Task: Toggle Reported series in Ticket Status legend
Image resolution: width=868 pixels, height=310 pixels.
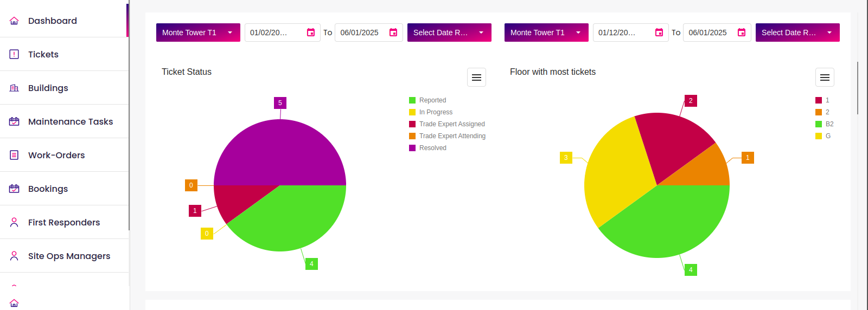Action: click(427, 100)
